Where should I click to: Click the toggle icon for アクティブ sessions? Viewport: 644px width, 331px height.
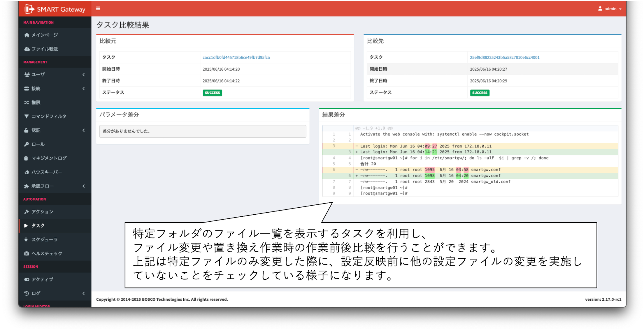coord(27,279)
